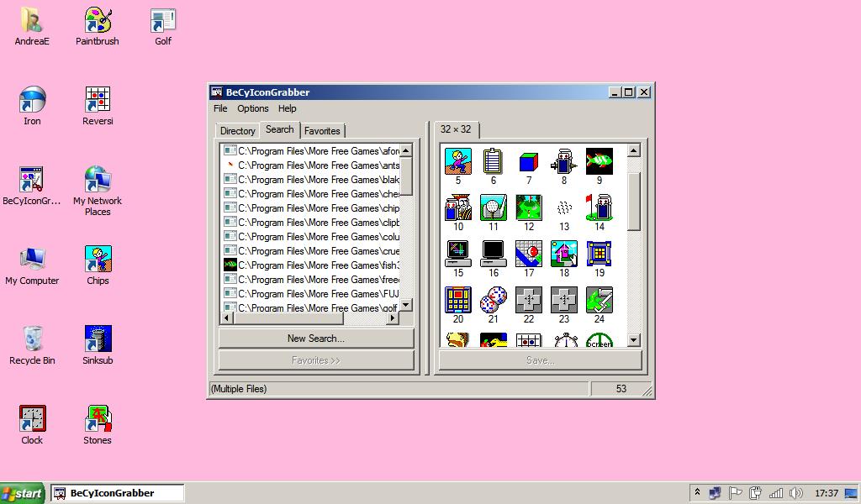Select the black monitor icon 16
The width and height of the screenshot is (861, 504).
[493, 252]
